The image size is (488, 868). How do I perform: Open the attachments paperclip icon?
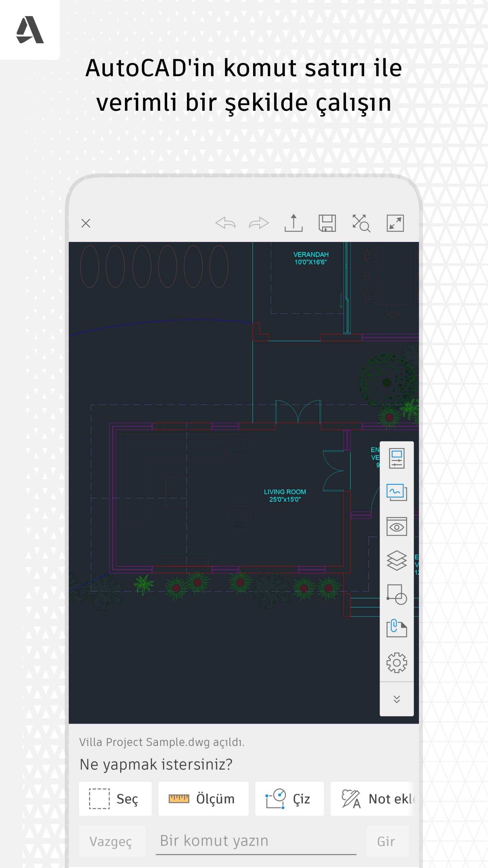pyautogui.click(x=397, y=628)
